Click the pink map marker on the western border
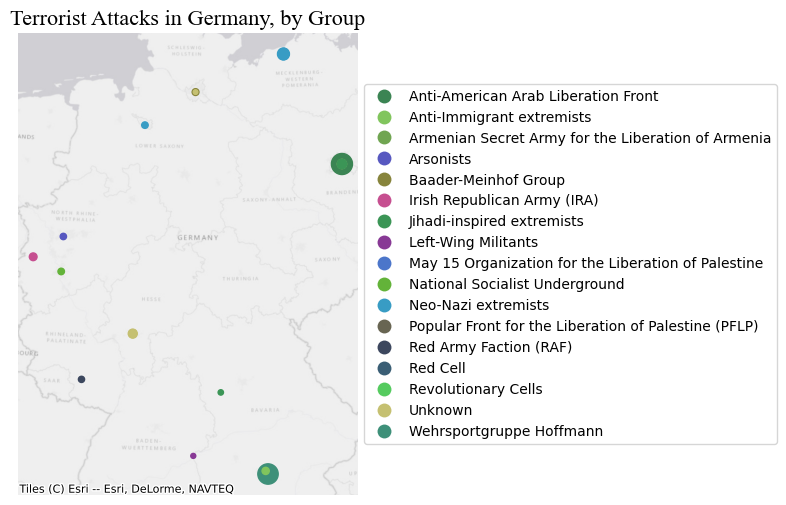The height and width of the screenshot is (505, 786). point(33,257)
